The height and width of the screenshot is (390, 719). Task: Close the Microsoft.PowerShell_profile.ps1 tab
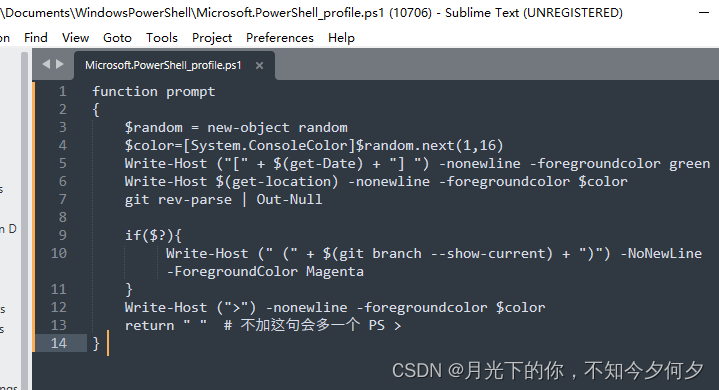click(260, 66)
